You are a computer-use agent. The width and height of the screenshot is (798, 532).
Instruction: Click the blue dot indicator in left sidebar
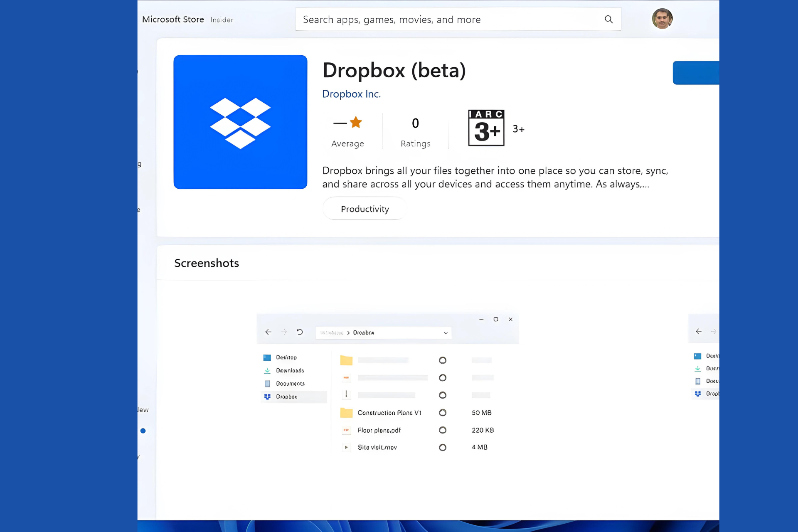(x=143, y=431)
